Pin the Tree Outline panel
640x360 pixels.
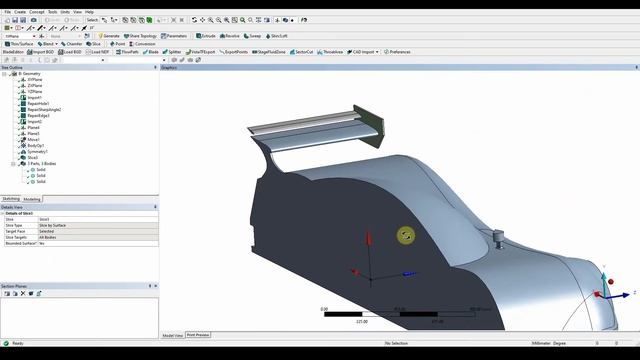[x=155, y=67]
